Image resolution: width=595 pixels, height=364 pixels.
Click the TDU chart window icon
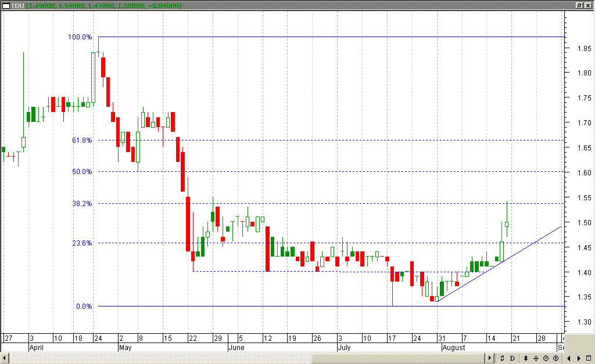pyautogui.click(x=6, y=6)
